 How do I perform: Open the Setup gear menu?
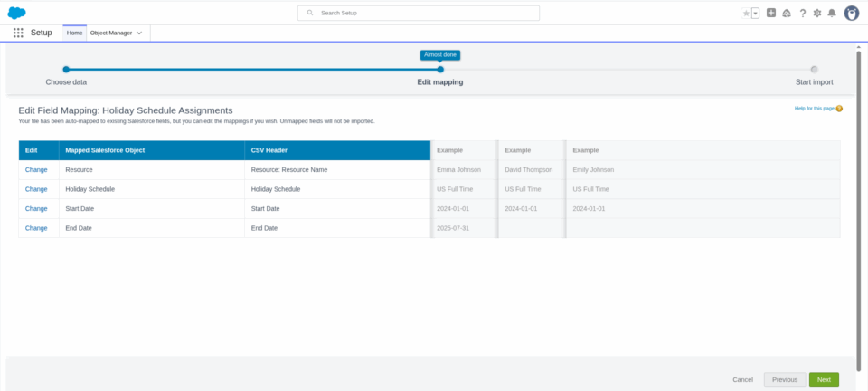click(817, 13)
